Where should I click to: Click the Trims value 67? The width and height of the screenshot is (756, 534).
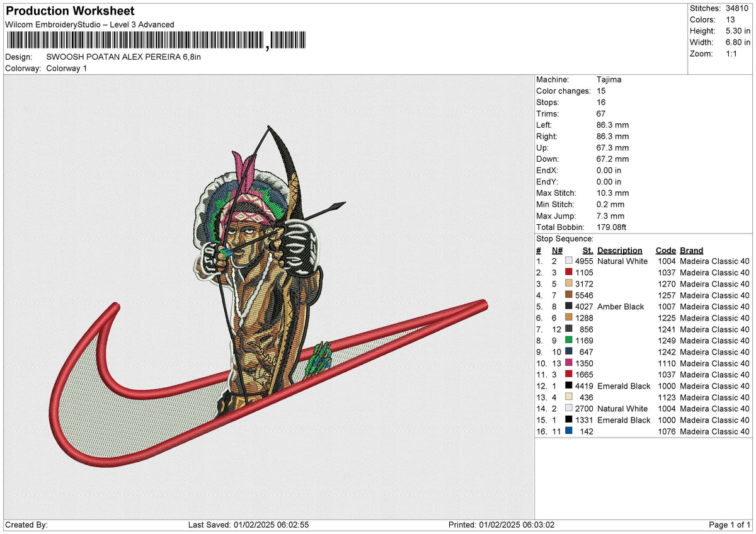tap(601, 113)
